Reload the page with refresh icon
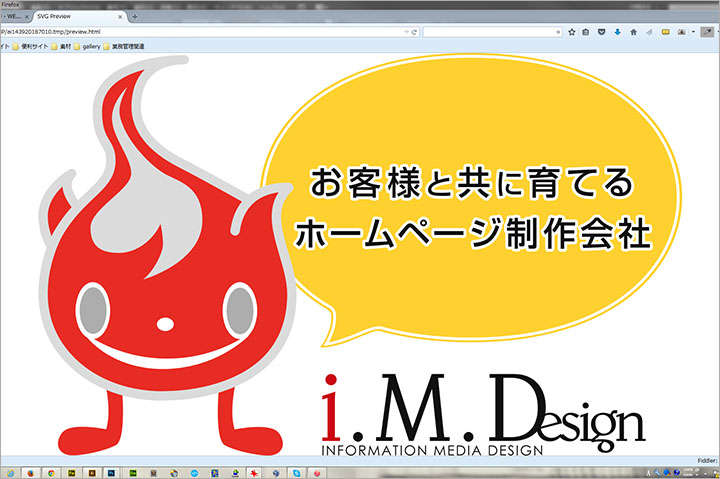The image size is (720, 479). pyautogui.click(x=414, y=32)
